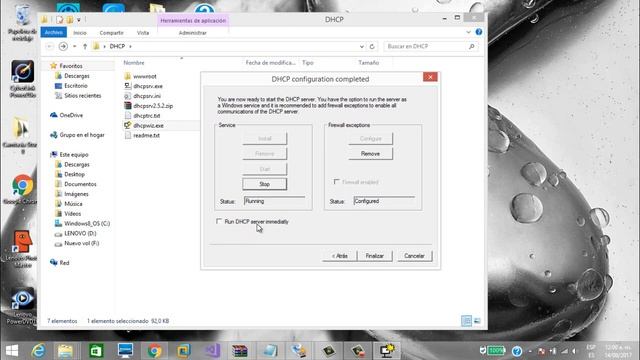Click the Stop service button
Viewport: 640px width, 360px height.
(264, 184)
